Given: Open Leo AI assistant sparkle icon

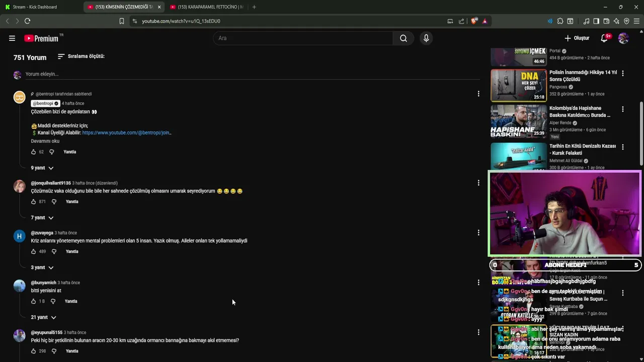Looking at the screenshot, I should coord(616,21).
